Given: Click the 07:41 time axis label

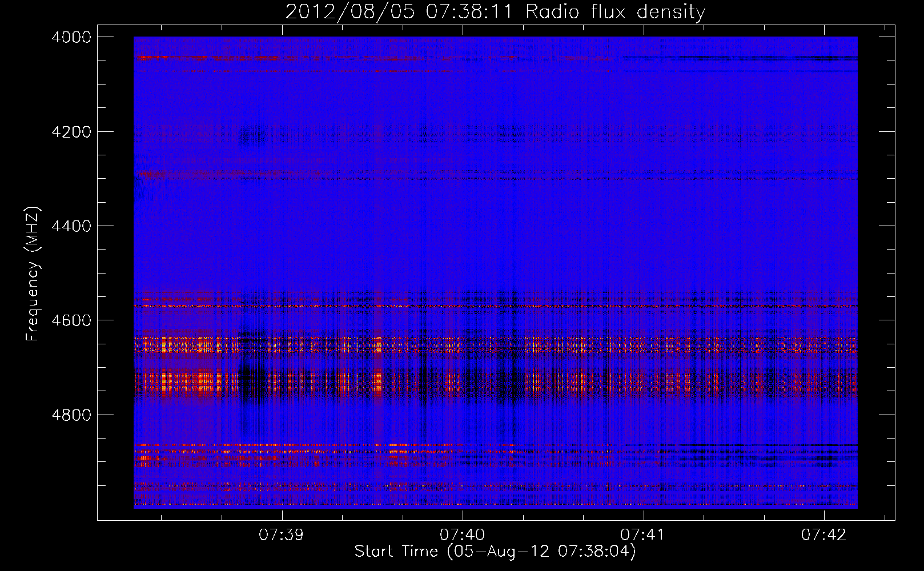Looking at the screenshot, I should point(642,534).
